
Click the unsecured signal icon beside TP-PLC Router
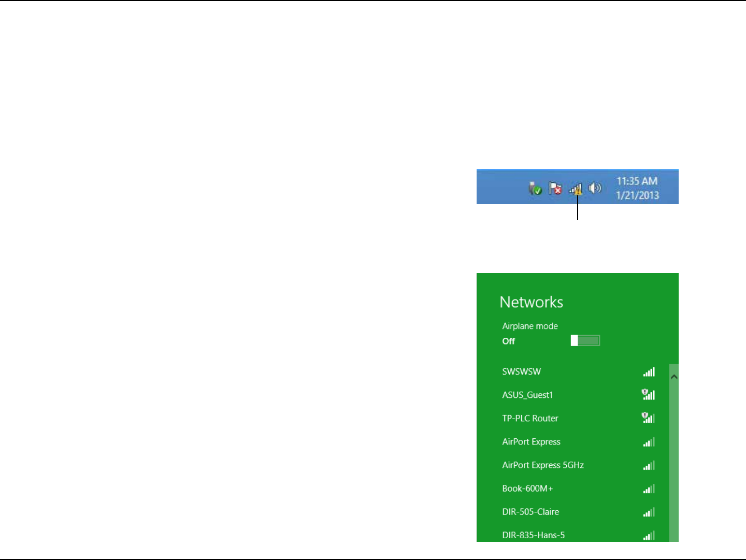coord(649,418)
